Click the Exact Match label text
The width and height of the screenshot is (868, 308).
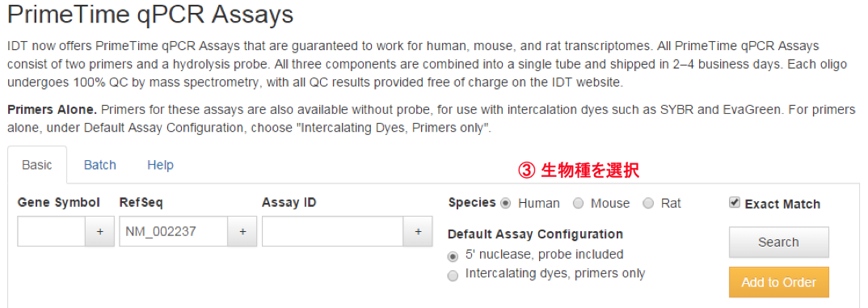782,204
